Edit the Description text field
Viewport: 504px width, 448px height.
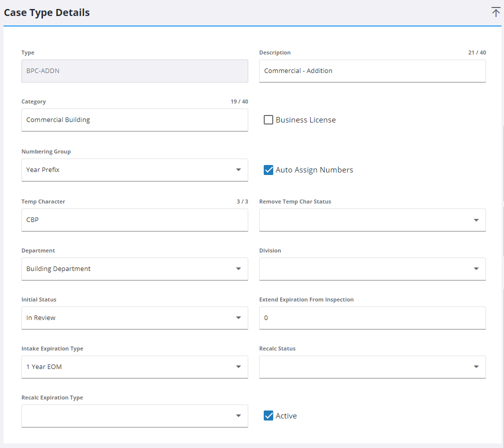point(373,71)
